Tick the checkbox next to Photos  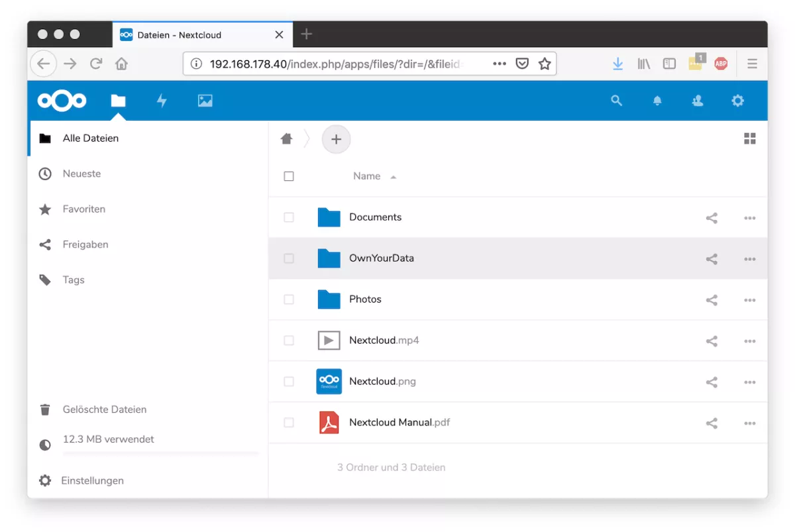click(x=289, y=299)
